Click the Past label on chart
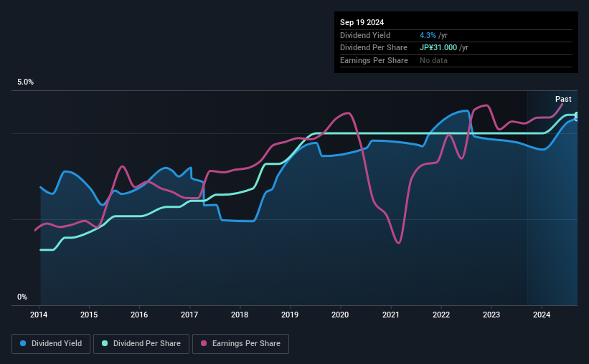589x364 pixels. (x=563, y=99)
